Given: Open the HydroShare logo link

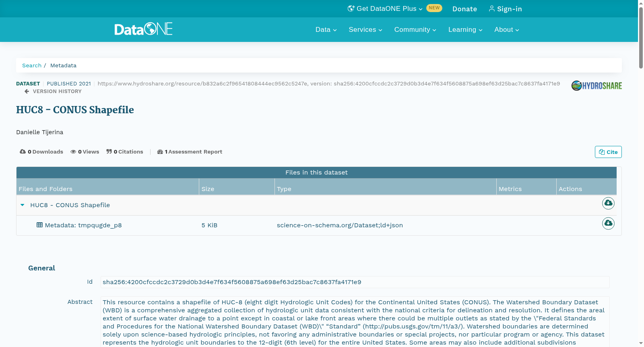Looking at the screenshot, I should coord(597,85).
